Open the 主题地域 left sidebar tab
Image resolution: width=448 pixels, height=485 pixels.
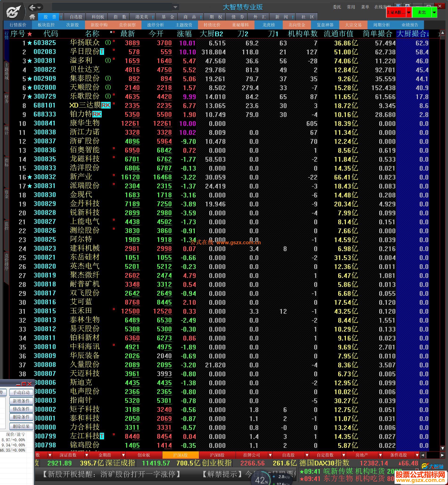pos(7,72)
